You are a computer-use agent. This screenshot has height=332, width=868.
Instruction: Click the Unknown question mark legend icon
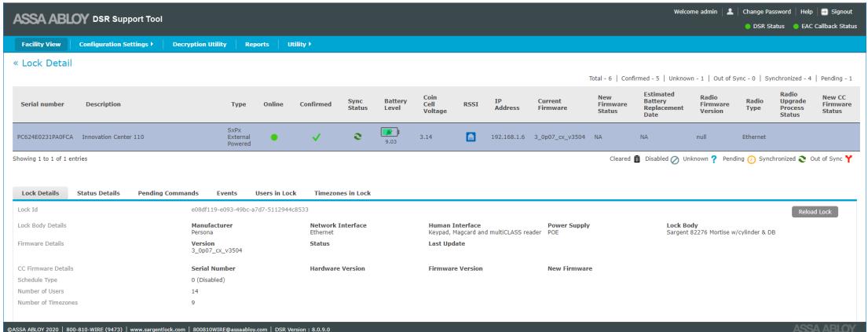tap(714, 159)
